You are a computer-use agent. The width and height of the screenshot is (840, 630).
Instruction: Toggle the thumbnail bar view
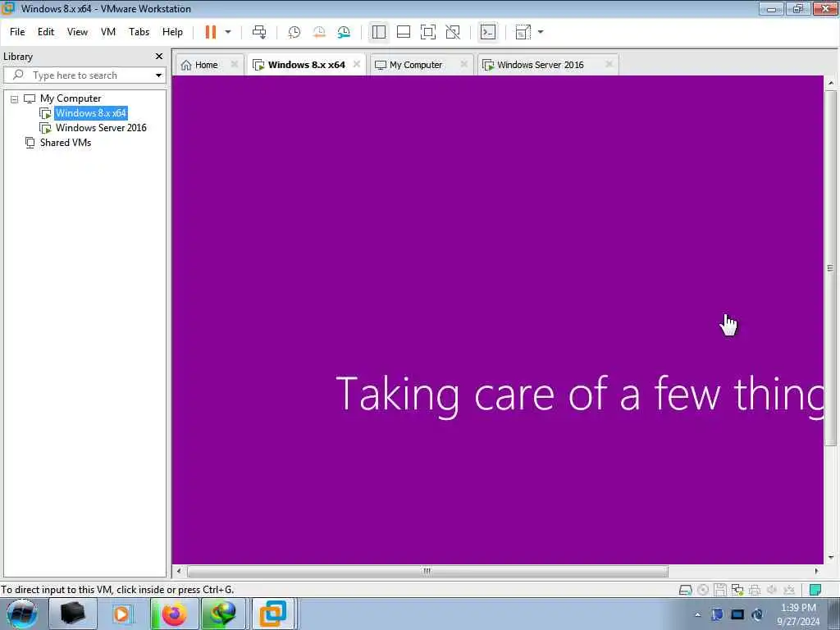404,32
